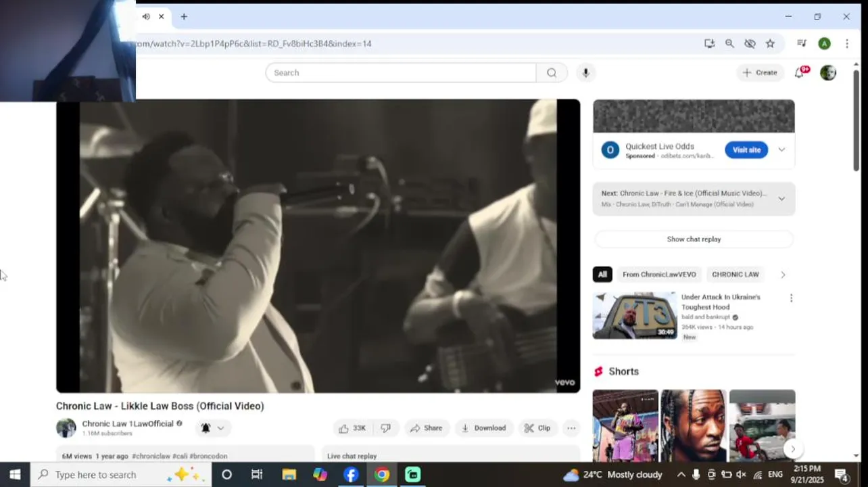
Task: Click the bald and bankrupt channel name
Action: [706, 317]
